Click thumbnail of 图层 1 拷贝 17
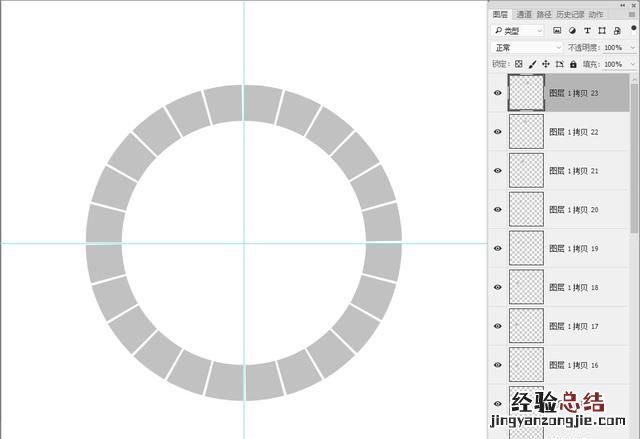640x439 pixels. 526,326
